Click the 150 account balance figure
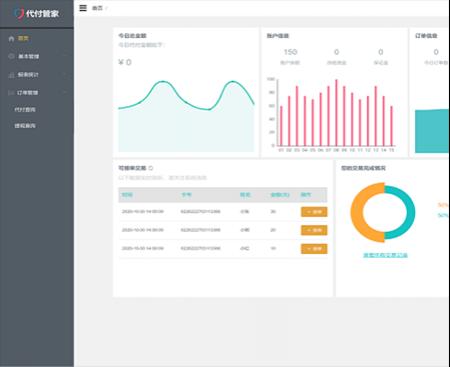This screenshot has height=367, width=450. coord(290,52)
